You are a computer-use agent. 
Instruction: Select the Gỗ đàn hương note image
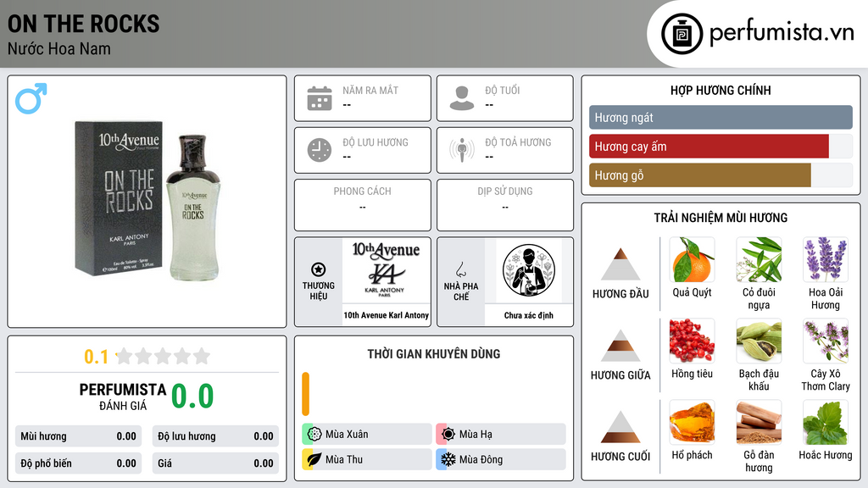pos(759,422)
